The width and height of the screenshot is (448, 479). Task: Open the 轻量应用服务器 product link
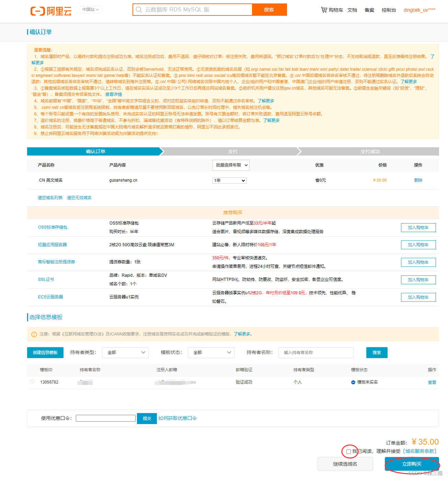52,245
